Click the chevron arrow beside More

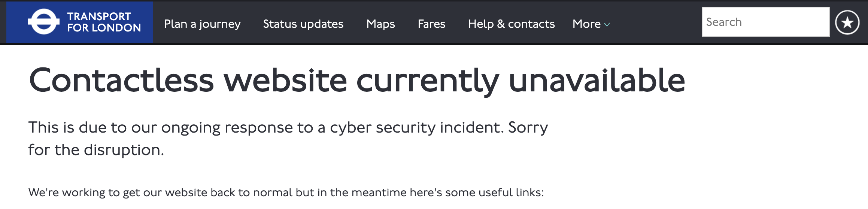607,24
